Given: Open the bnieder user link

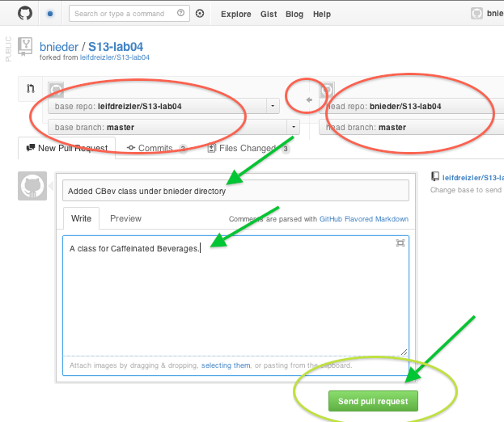Looking at the screenshot, I should [x=59, y=47].
